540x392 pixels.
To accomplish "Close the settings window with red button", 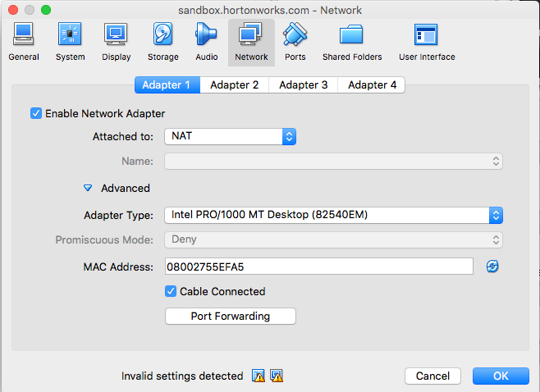I will click(x=13, y=10).
